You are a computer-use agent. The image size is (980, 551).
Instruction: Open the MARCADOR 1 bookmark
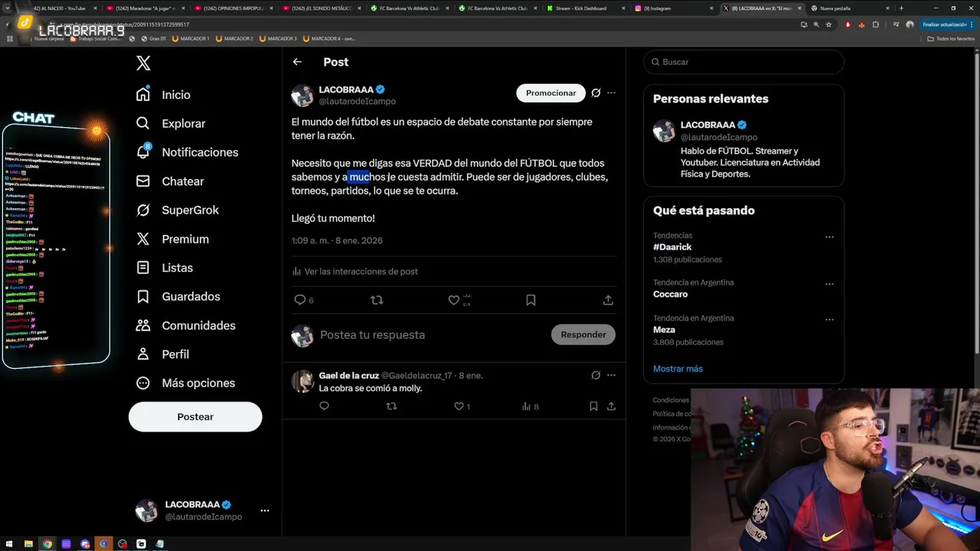(191, 38)
